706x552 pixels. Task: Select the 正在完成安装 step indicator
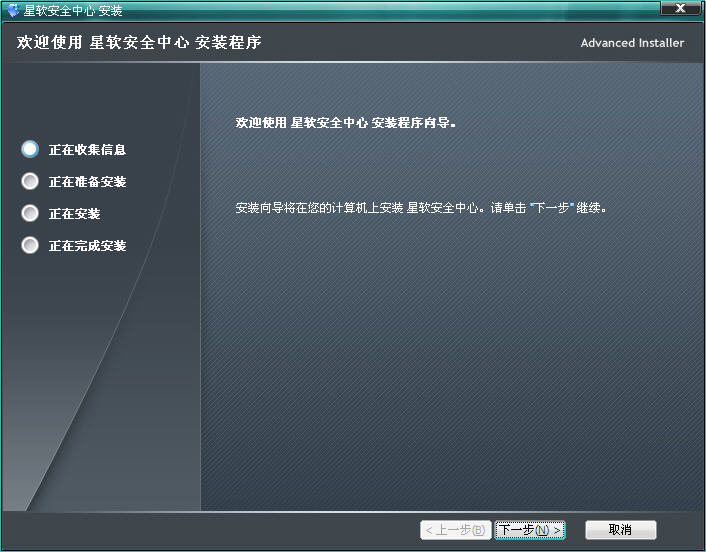30,245
